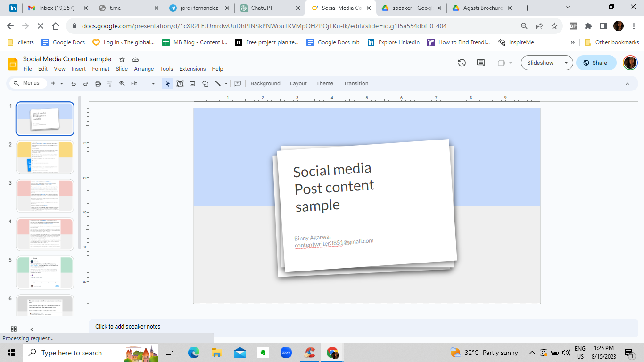Click the undo arrow in toolbar
Viewport: 644px width, 362px height.
(x=74, y=83)
